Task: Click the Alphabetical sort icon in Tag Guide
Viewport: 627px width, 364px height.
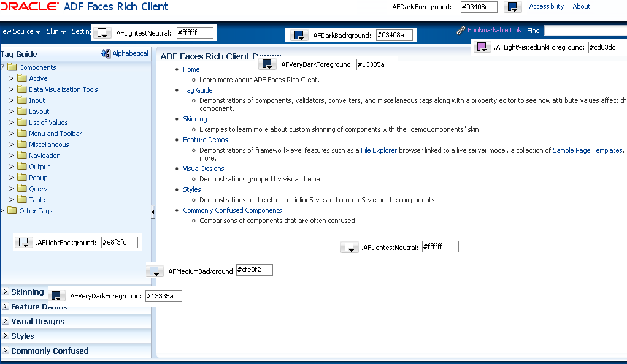Action: pos(106,53)
